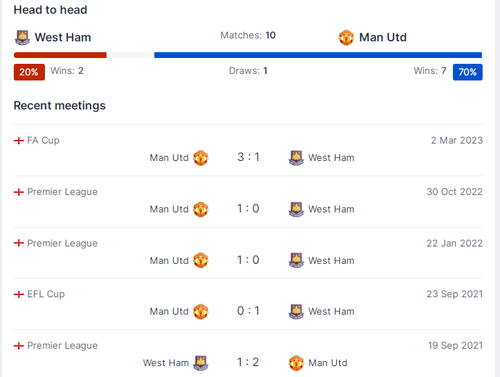Viewport: 500px width, 377px height.
Task: Open the 0 : 1 match score
Action: tap(248, 311)
